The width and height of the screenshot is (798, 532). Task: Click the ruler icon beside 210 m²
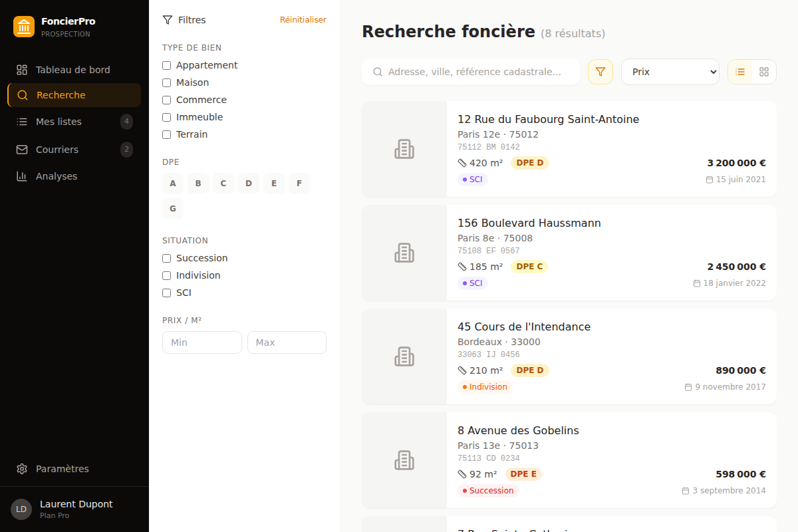462,370
